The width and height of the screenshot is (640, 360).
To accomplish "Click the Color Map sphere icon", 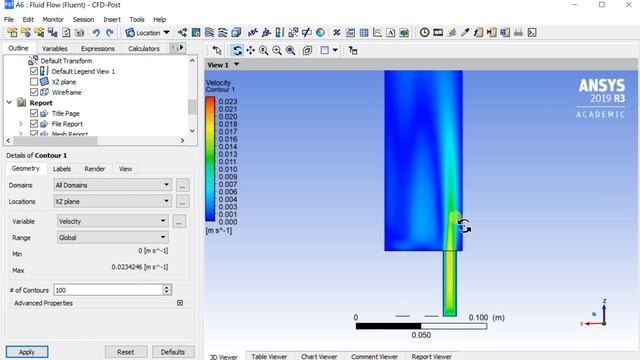I will (320, 33).
